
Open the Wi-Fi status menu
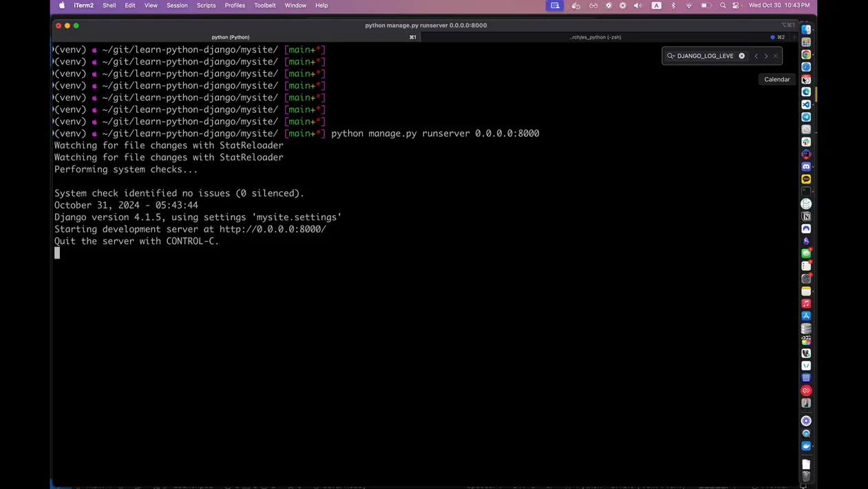tap(689, 6)
